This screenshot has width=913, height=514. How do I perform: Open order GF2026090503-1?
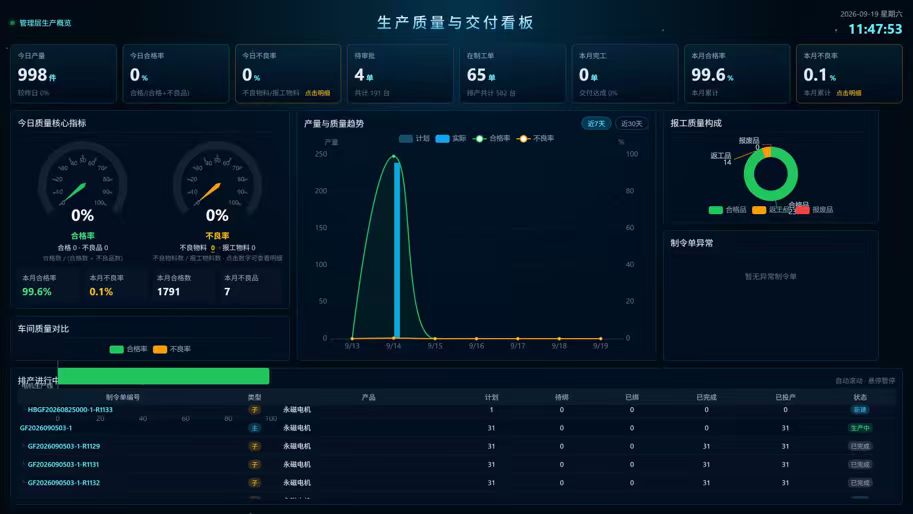46,428
